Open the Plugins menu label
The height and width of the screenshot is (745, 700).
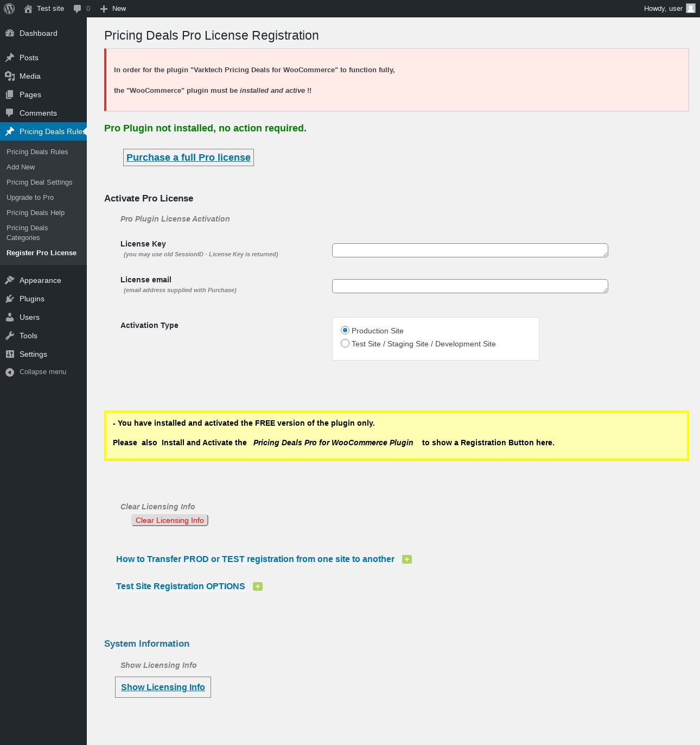pos(32,299)
